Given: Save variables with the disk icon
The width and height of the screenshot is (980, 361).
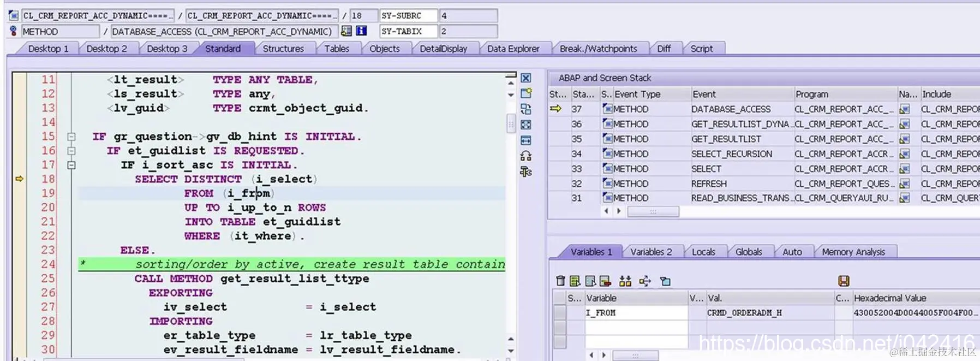Looking at the screenshot, I should tap(844, 281).
